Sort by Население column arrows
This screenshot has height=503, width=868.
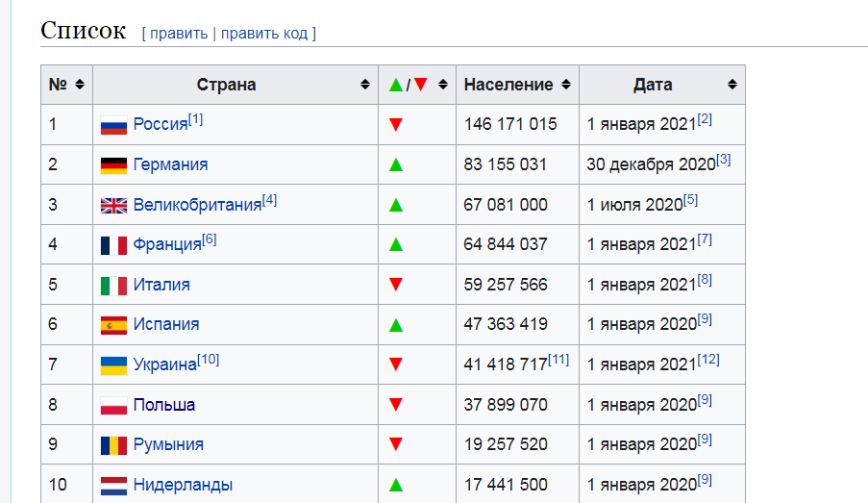(x=566, y=85)
